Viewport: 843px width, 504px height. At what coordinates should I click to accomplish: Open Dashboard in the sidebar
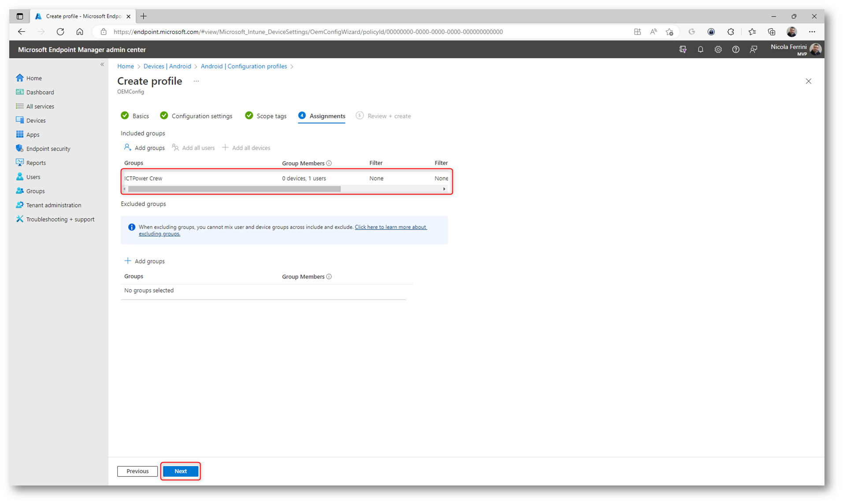[35, 92]
